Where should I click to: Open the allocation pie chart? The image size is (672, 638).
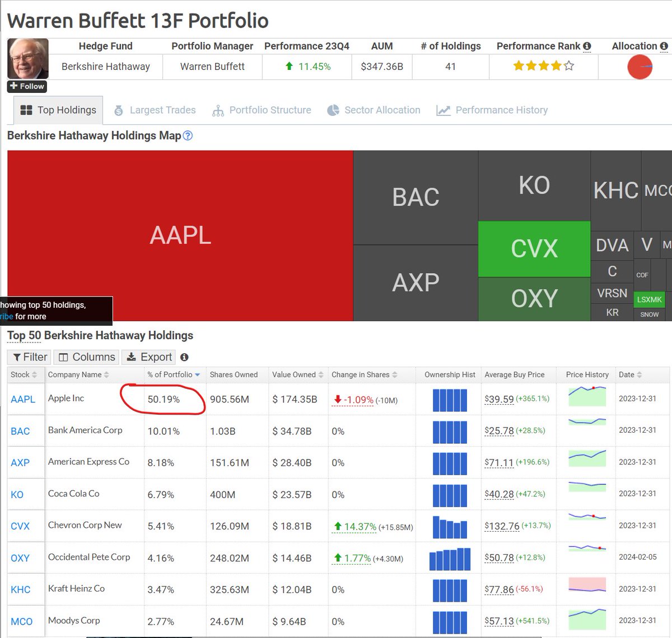[x=640, y=67]
